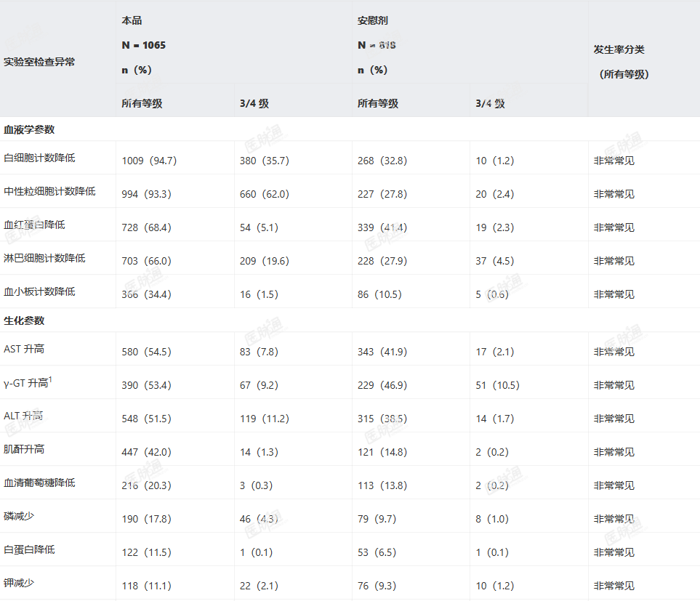The image size is (700, 601).
Task: Select 非常常见 in the 钾减少 row
Action: coord(613,586)
